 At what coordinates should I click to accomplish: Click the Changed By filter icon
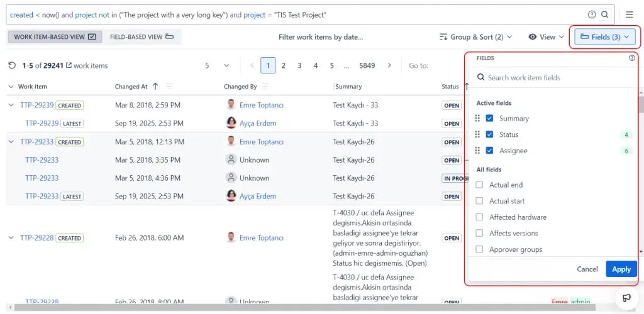coord(265,87)
